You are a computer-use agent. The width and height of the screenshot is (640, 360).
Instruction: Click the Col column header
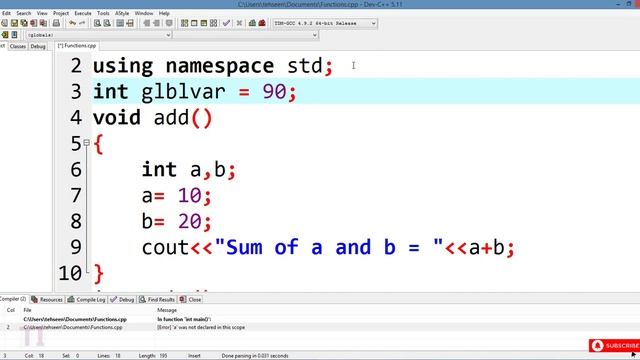(x=11, y=310)
